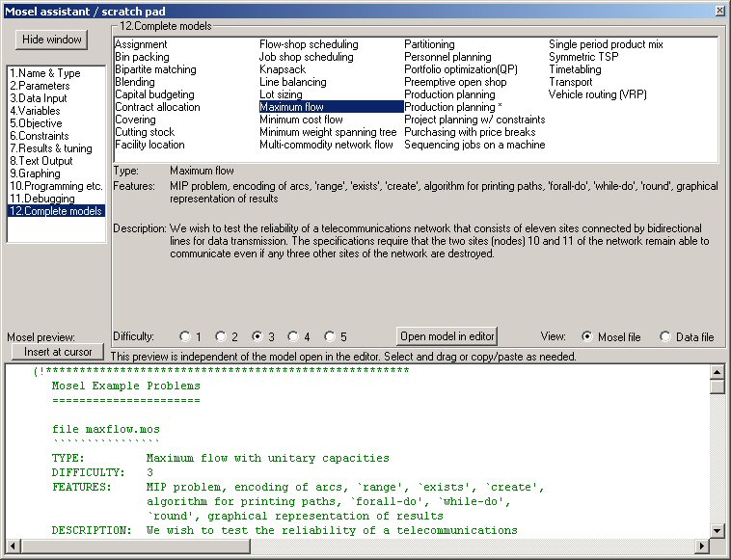Select Portfolio optimization(QP) model
Image resolution: width=731 pixels, height=560 pixels.
coord(461,69)
